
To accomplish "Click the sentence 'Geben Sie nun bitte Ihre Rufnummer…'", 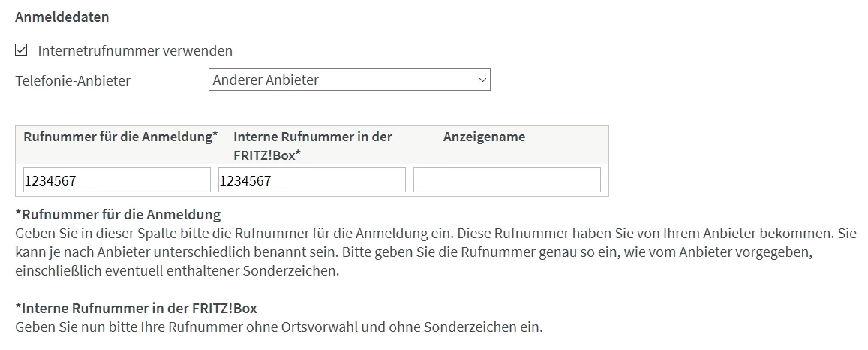I will (278, 327).
